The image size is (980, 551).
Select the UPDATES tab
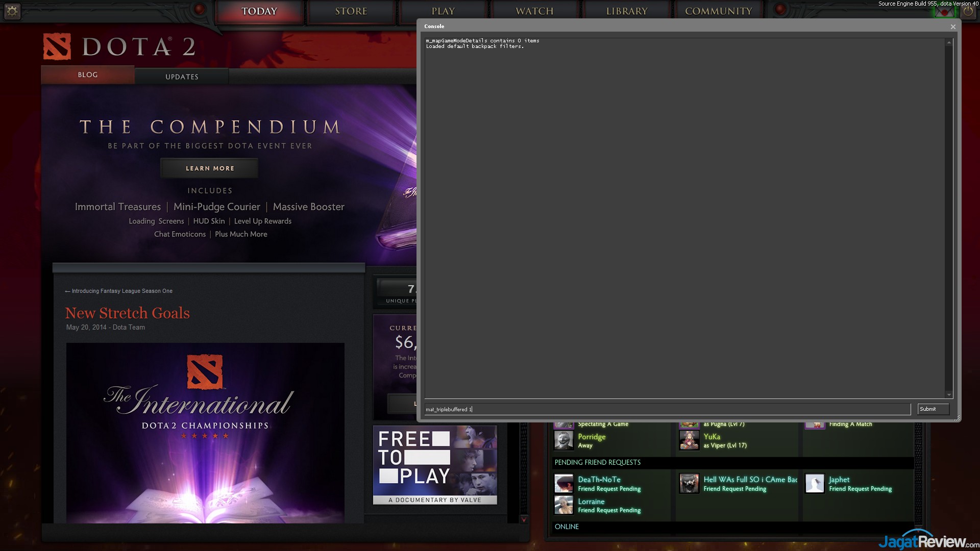182,77
